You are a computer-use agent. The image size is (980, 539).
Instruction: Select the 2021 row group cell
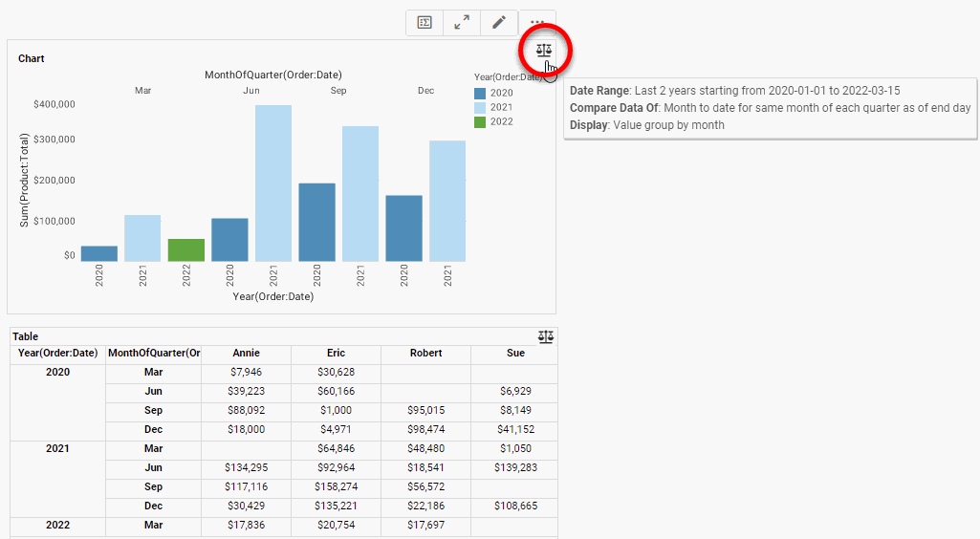[x=58, y=448]
